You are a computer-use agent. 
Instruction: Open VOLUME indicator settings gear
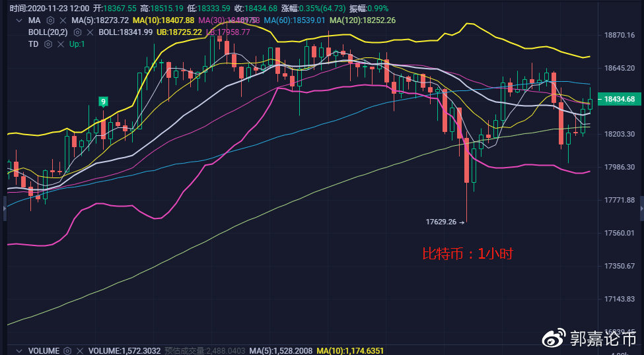click(x=68, y=351)
